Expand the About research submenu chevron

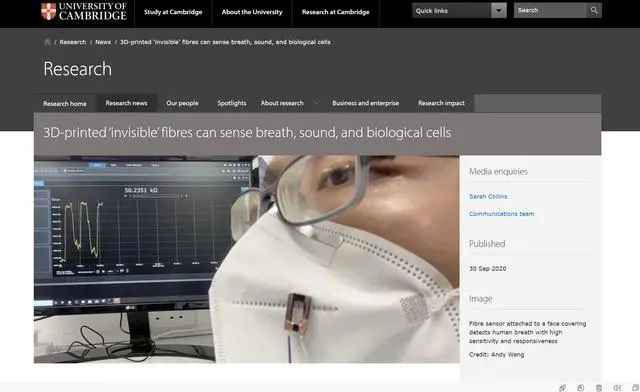click(x=316, y=102)
